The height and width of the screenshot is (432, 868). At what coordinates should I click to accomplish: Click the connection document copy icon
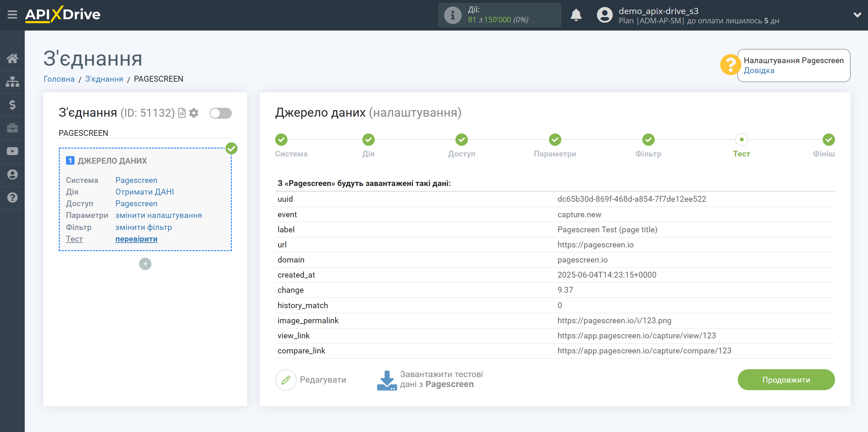tap(182, 113)
